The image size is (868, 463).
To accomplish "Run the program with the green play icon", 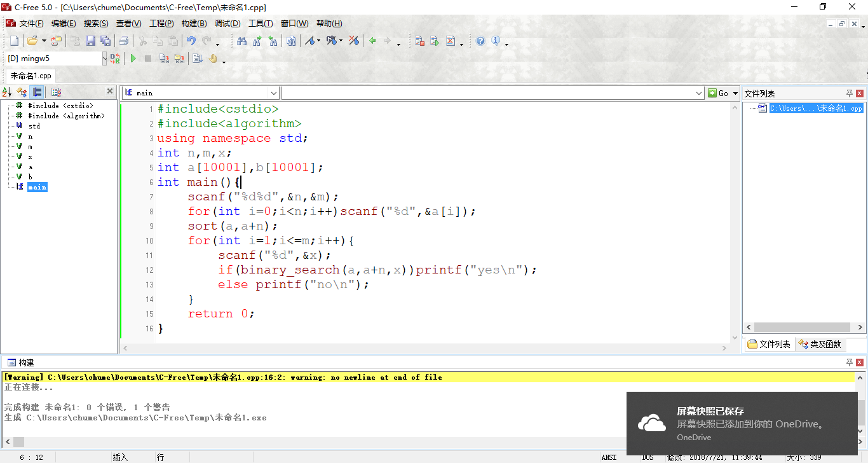I will 133,59.
